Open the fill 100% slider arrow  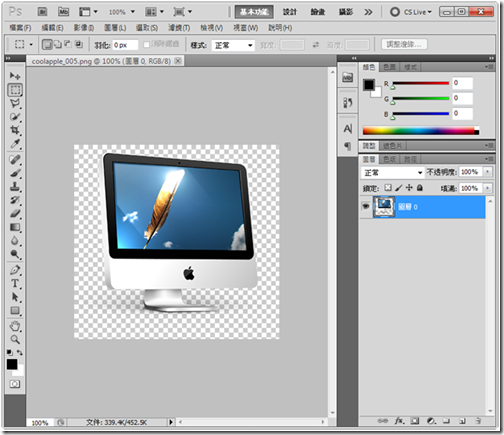(x=488, y=188)
